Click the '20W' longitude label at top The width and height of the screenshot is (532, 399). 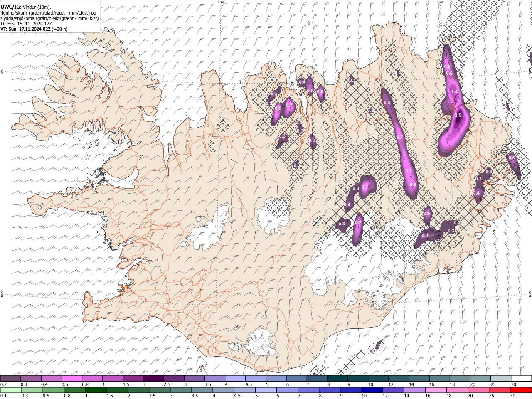[x=221, y=2]
